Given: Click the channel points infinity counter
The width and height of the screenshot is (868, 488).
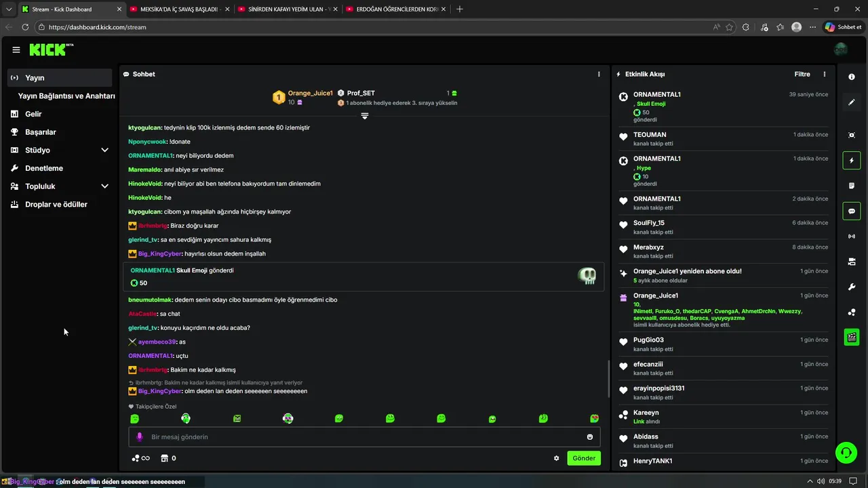Looking at the screenshot, I should (140, 458).
